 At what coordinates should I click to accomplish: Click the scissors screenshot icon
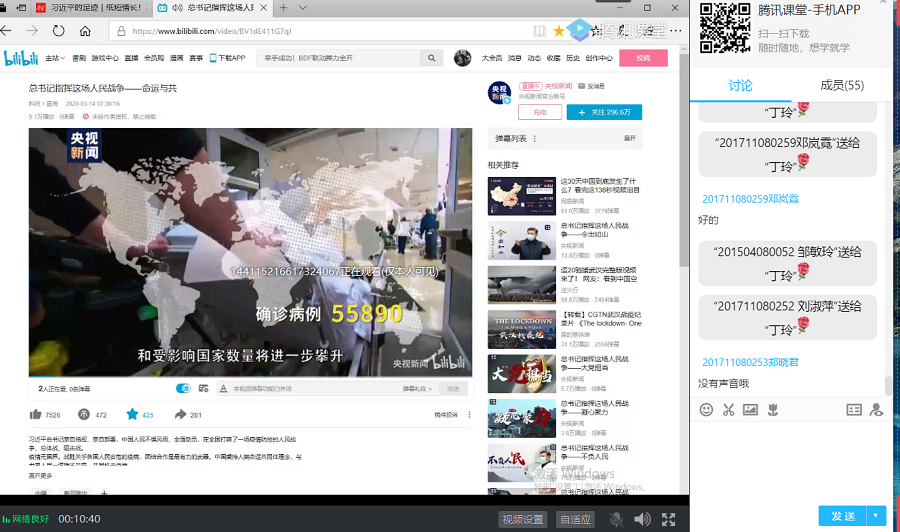coord(728,410)
